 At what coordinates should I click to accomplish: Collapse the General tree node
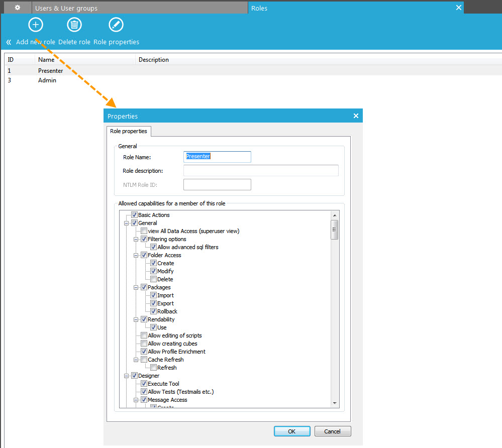pos(126,223)
